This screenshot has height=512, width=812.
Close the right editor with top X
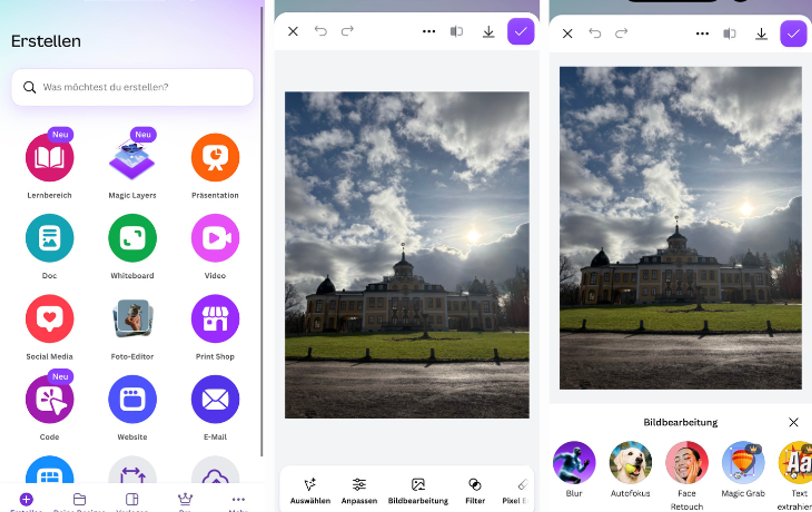pyautogui.click(x=568, y=34)
